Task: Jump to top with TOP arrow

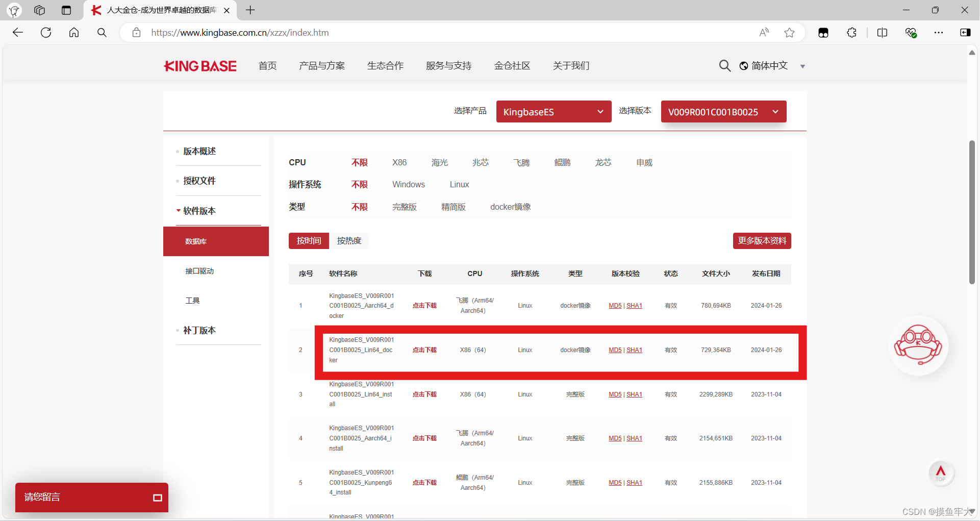Action: pyautogui.click(x=941, y=473)
